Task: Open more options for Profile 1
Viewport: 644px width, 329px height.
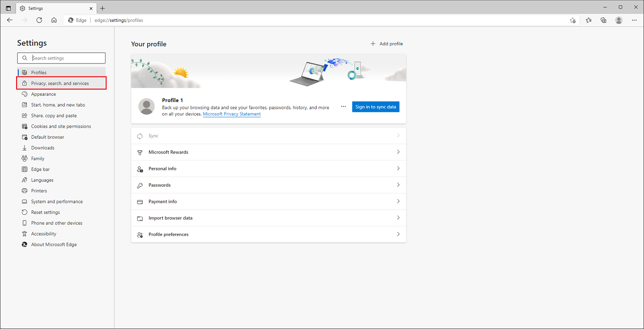Action: pyautogui.click(x=343, y=107)
